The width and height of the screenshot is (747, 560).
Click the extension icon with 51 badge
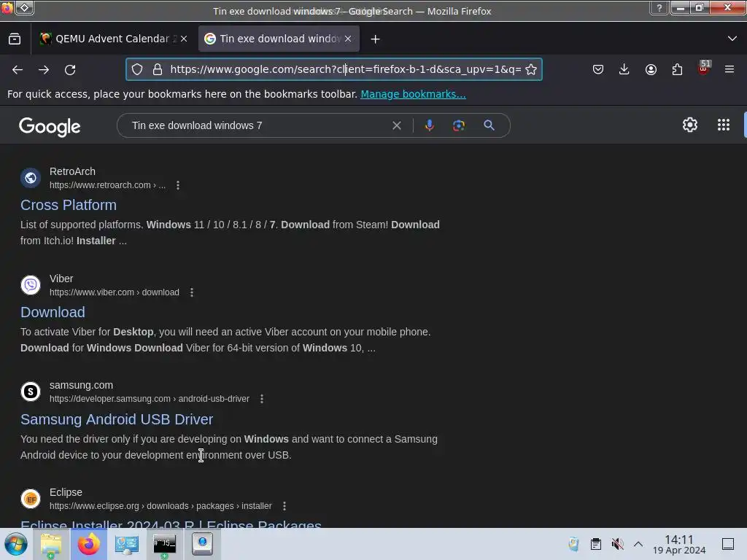coord(703,68)
